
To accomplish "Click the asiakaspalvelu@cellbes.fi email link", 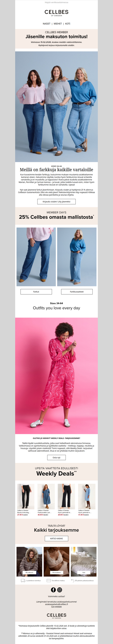I will coord(56,604).
